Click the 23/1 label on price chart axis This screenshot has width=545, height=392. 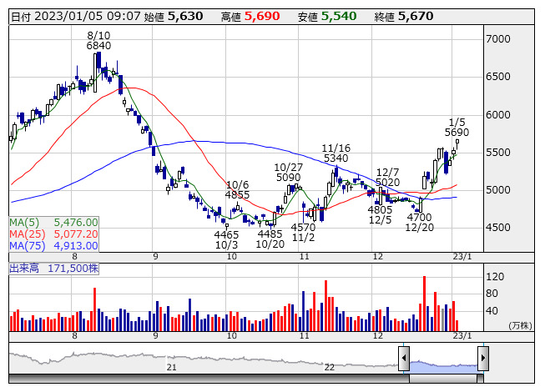click(x=462, y=257)
